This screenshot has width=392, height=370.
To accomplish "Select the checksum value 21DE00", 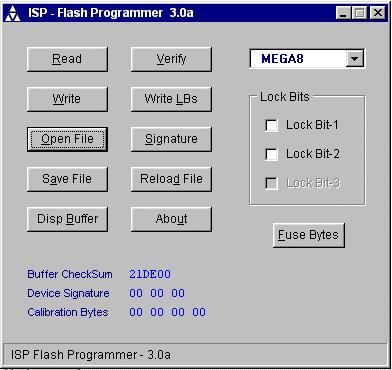I will pyautogui.click(x=150, y=274).
